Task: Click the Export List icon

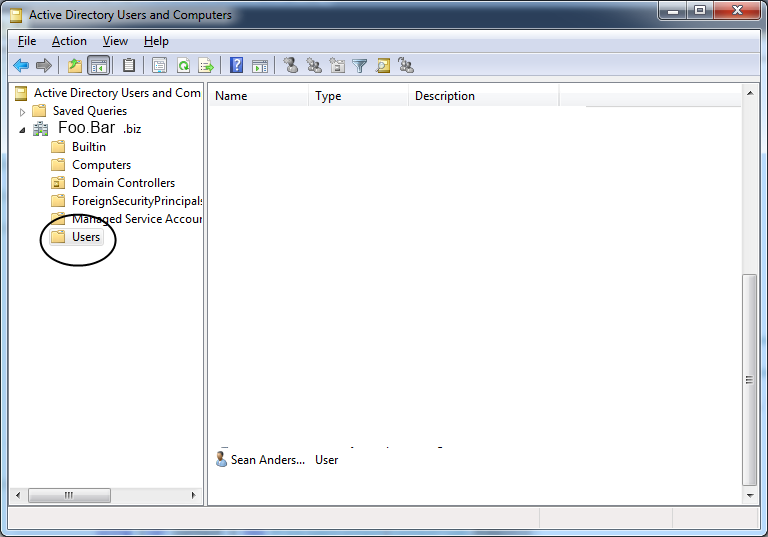Action: coord(206,65)
